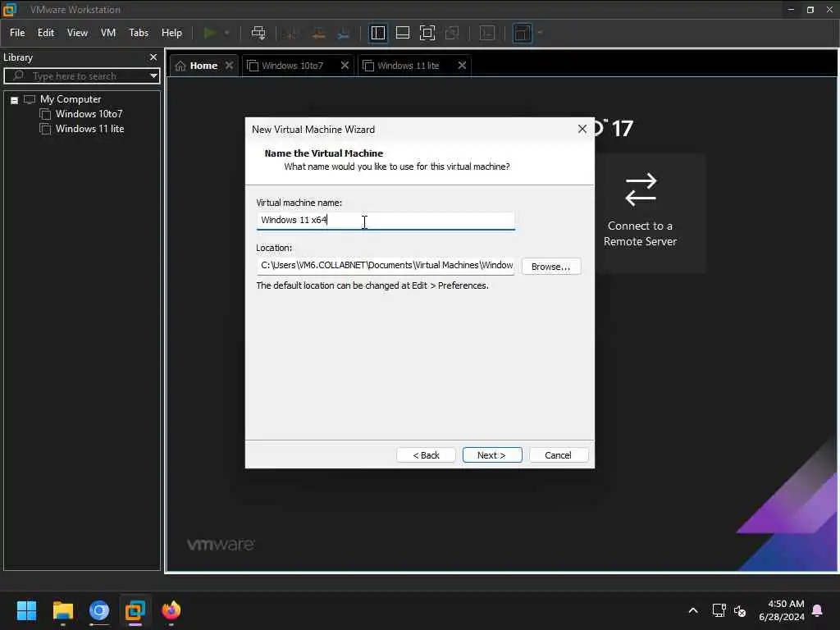Click the Windows 10to7 tab VM icon
The width and height of the screenshot is (840, 630).
pyautogui.click(x=253, y=66)
